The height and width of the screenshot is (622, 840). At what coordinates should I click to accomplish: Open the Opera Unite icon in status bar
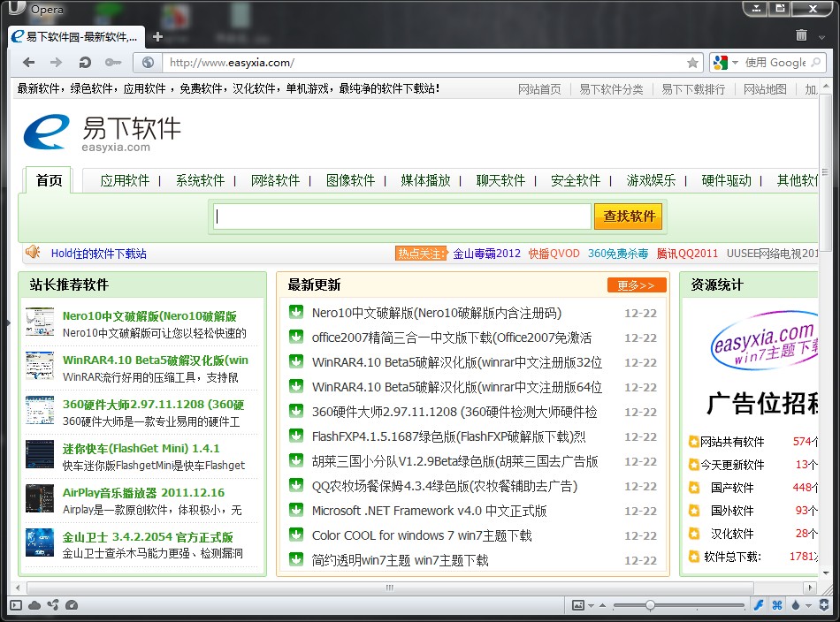53,605
